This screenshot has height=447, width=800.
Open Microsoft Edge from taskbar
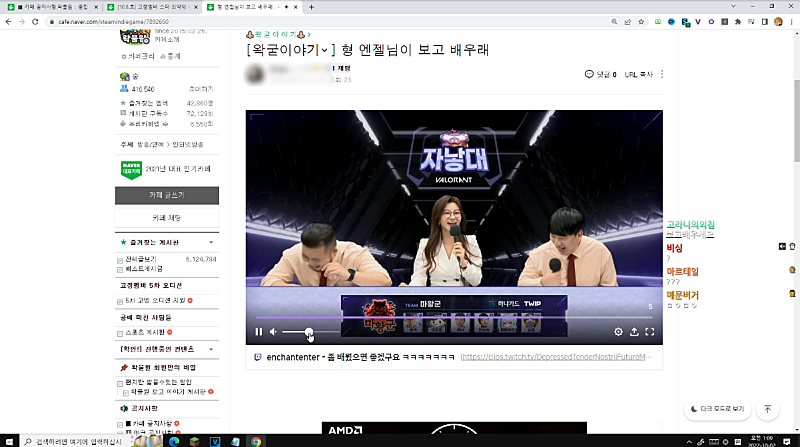pos(174,441)
